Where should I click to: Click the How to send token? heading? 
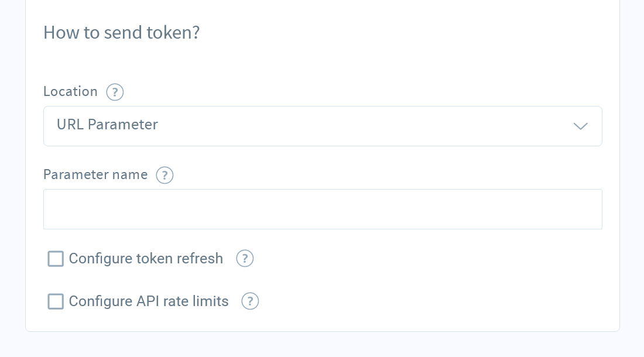(x=122, y=32)
